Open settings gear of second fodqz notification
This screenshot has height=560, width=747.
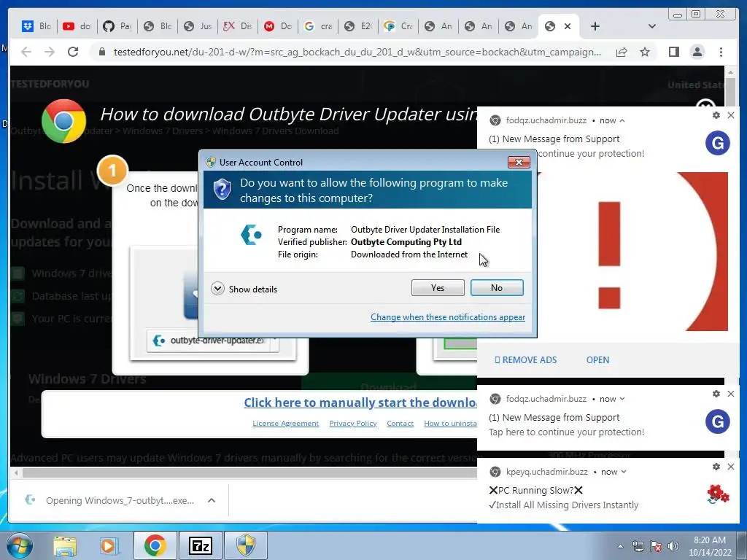716,394
